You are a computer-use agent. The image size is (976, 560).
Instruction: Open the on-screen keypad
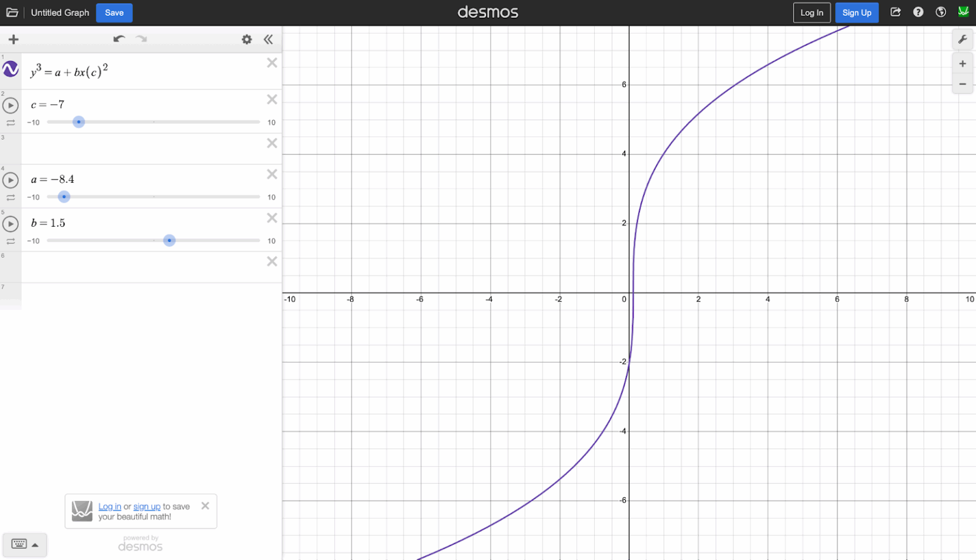pos(25,545)
